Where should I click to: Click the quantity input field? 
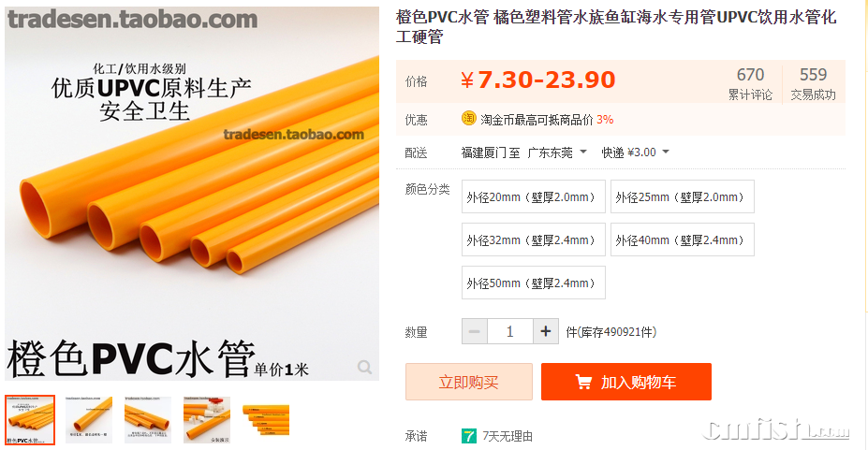509,331
